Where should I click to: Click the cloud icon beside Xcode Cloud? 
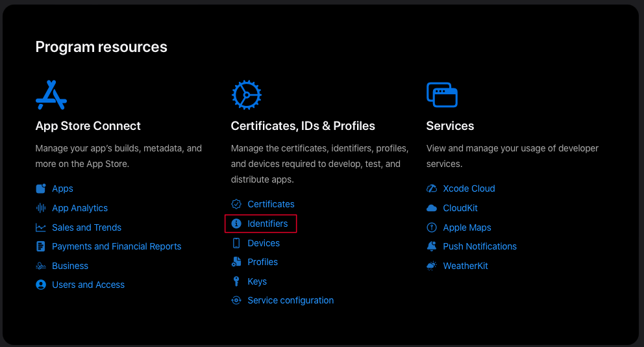[432, 188]
